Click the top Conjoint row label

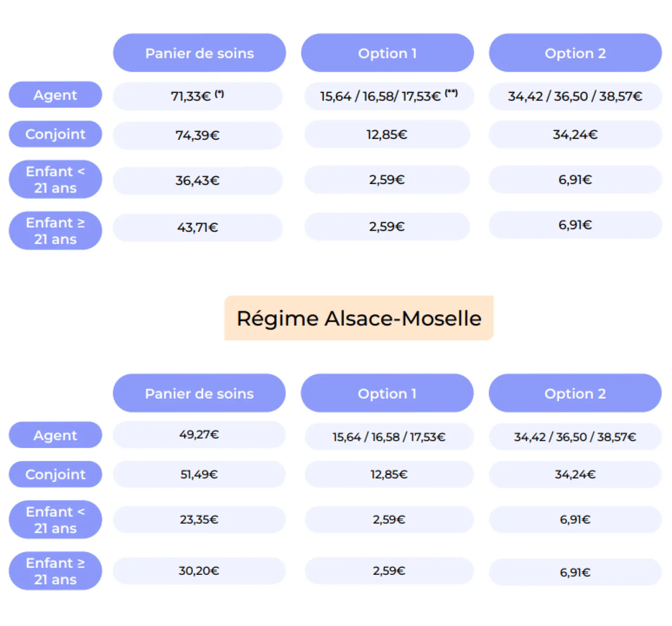55,134
